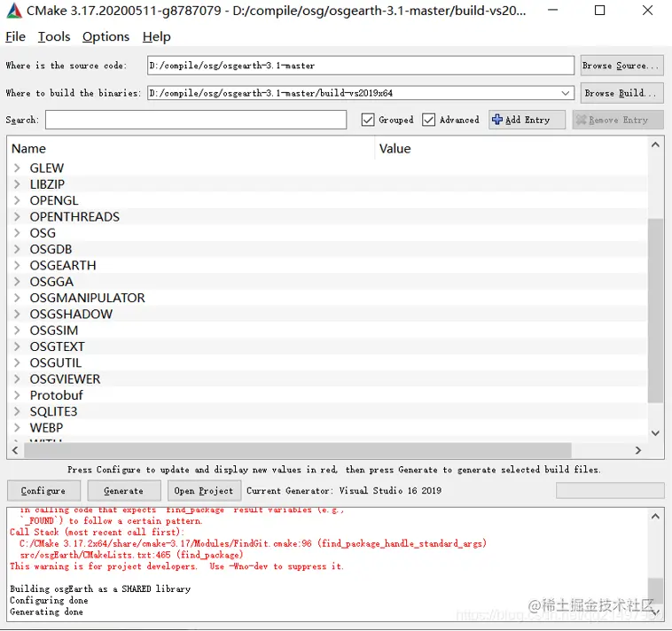The width and height of the screenshot is (672, 631).
Task: Expand the LIBZIP group
Action: coord(17,184)
